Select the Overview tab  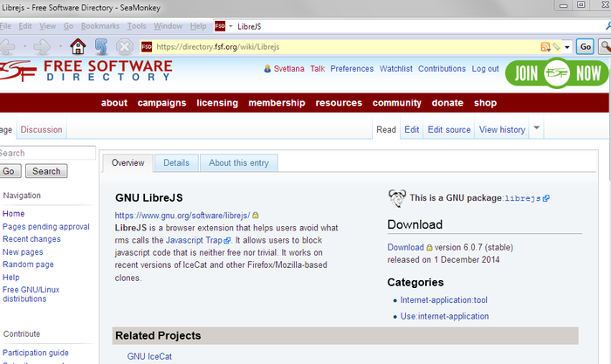[x=127, y=163]
